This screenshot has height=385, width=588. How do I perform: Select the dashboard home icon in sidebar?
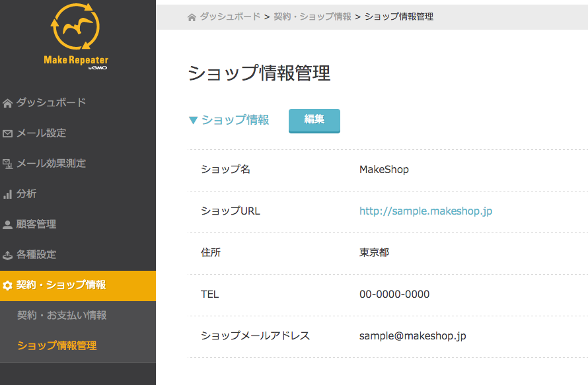(x=8, y=102)
